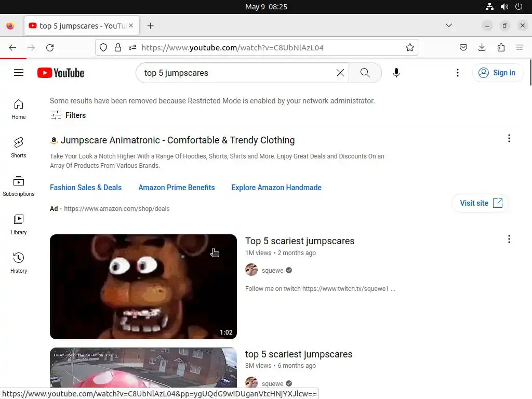This screenshot has height=399, width=532.
Task: Click Sign in button
Action: click(x=497, y=73)
